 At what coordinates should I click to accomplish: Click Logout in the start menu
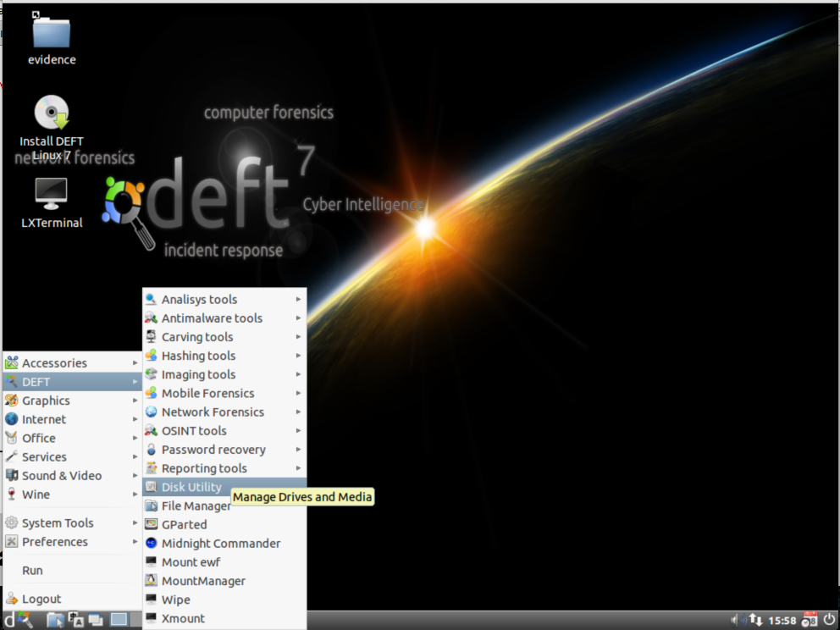[x=72, y=599]
